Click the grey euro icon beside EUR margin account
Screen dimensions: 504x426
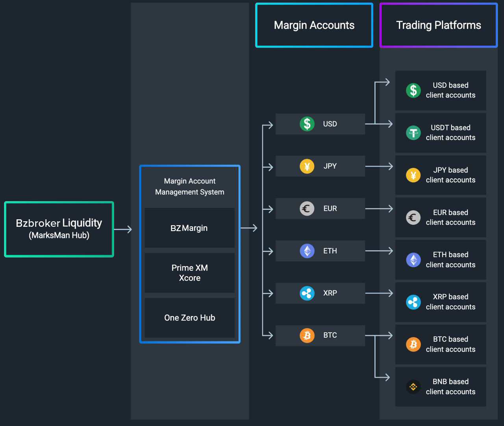[307, 209]
